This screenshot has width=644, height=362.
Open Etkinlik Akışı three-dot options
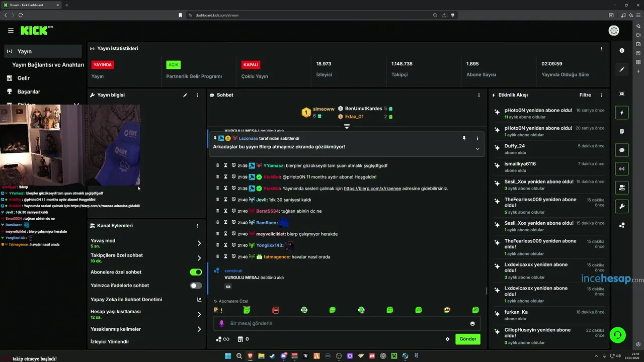(602, 95)
